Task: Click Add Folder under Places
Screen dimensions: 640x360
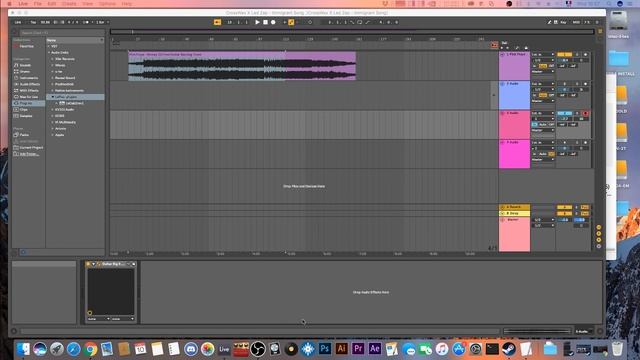Action: (x=29, y=154)
